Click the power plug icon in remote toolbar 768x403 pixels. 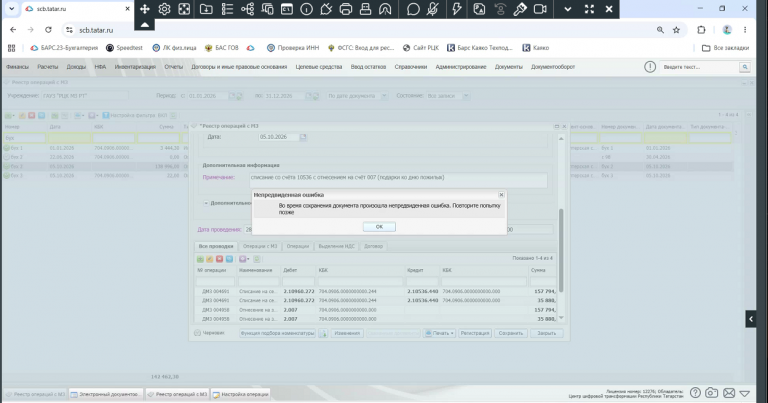(326, 9)
